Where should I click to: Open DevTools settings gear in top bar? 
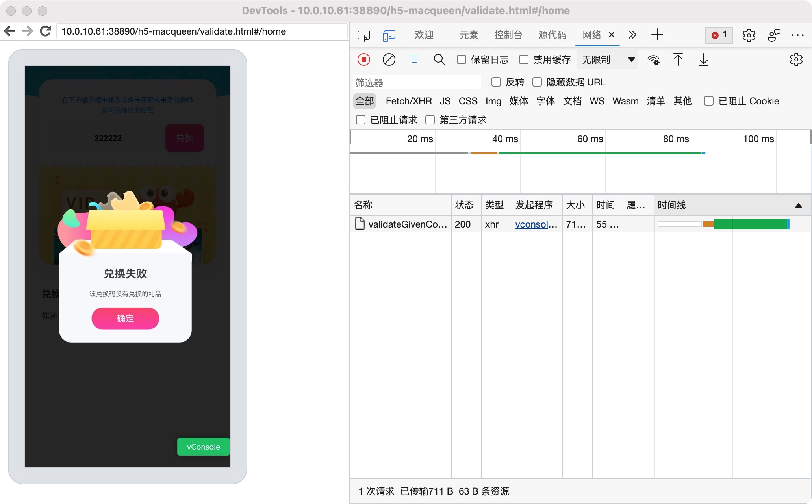[x=749, y=35]
